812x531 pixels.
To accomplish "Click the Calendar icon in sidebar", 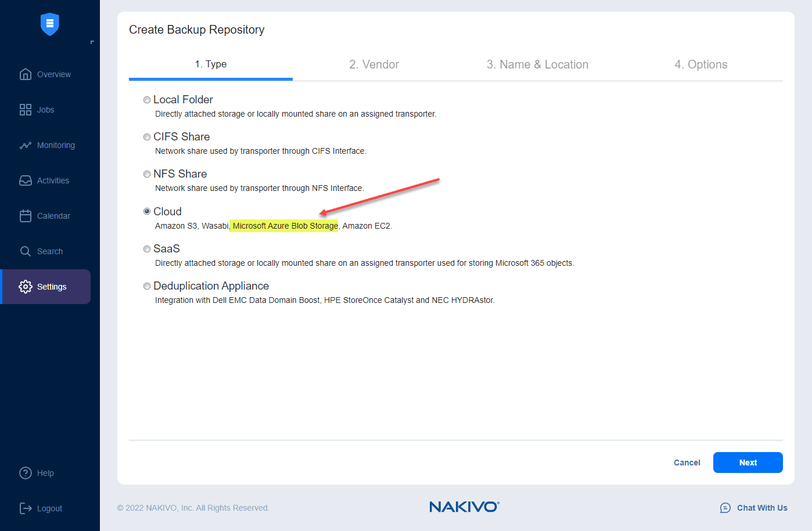I will [26, 216].
